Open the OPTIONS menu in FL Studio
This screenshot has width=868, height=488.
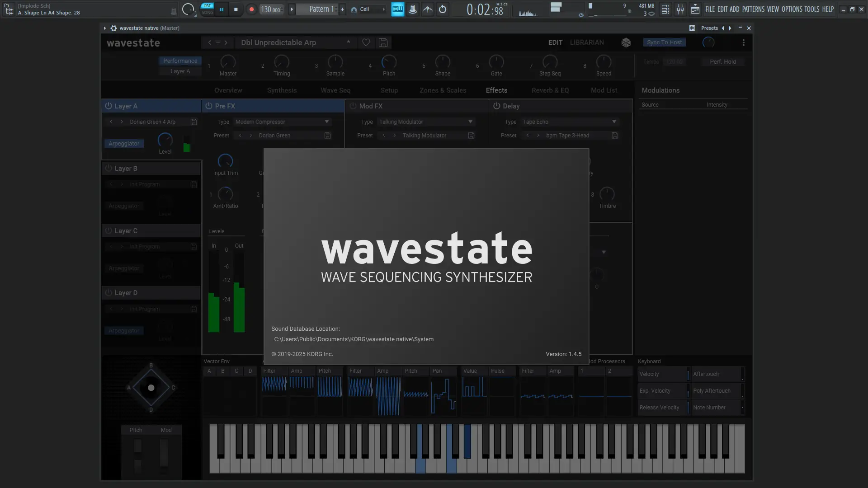[x=792, y=9]
